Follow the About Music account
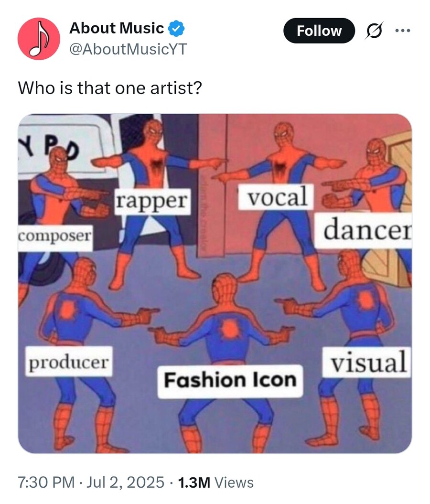430x504 pixels. coord(319,31)
